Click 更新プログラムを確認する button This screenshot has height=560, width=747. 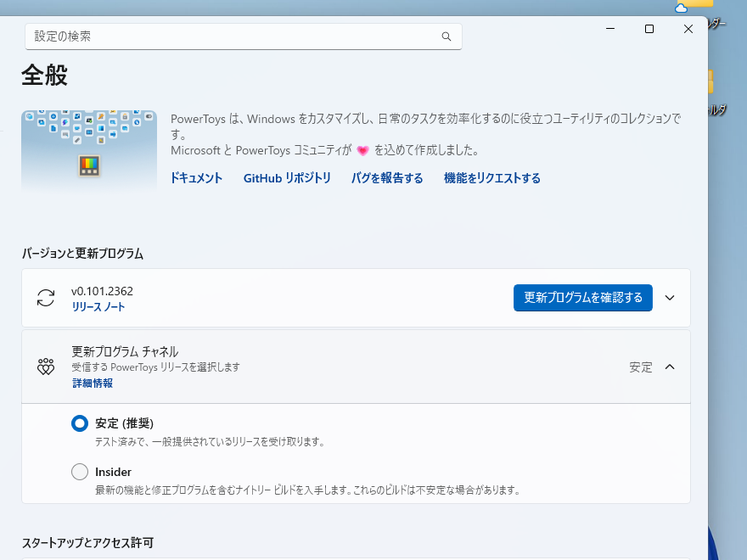(582, 298)
